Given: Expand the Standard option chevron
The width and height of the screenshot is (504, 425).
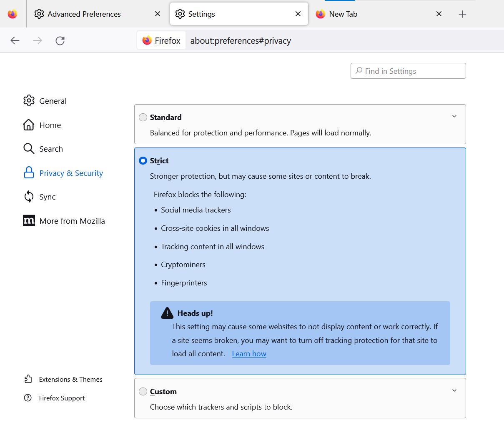Looking at the screenshot, I should click(x=454, y=116).
